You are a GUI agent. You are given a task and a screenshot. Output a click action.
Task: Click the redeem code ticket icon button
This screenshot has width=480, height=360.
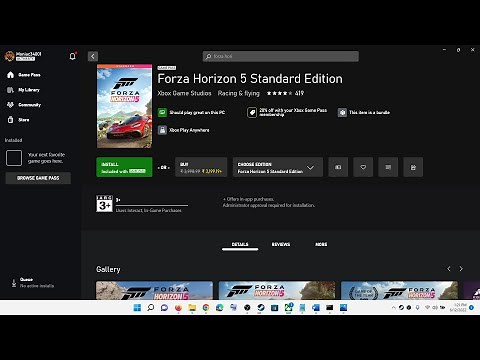[338, 167]
